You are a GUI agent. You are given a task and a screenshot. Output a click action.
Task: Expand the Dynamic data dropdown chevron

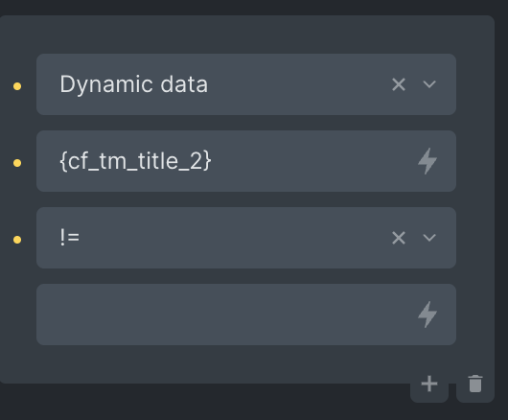(429, 85)
